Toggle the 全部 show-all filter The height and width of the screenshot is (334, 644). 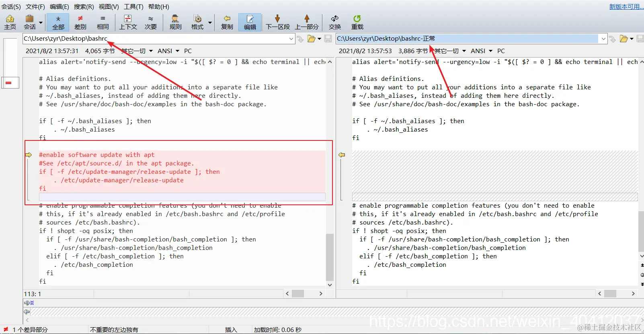pyautogui.click(x=58, y=23)
